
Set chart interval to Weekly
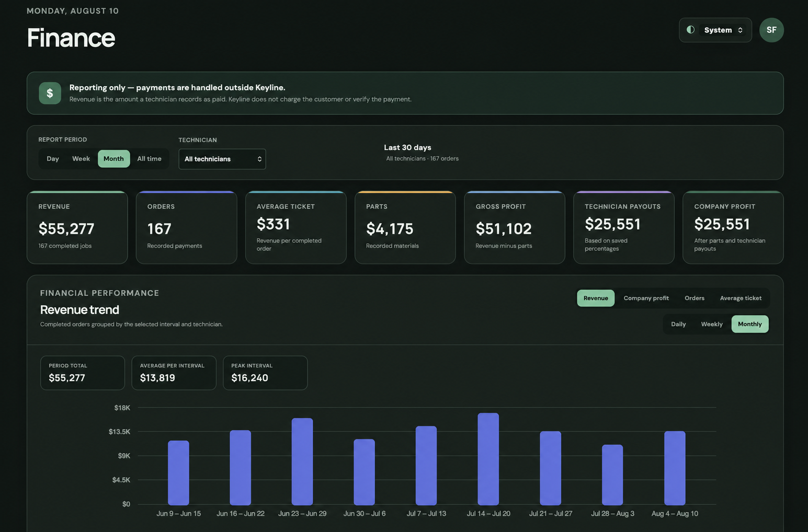pos(712,324)
